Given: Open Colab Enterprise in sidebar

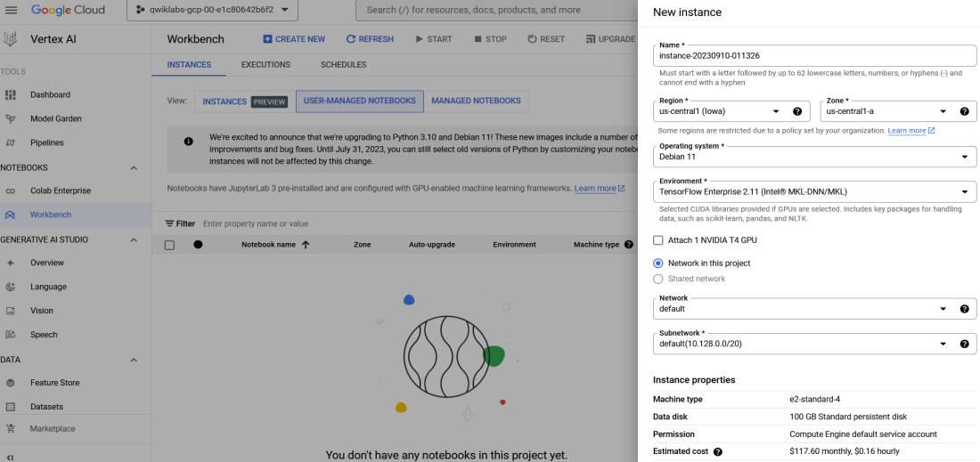Looking at the screenshot, I should coord(60,191).
